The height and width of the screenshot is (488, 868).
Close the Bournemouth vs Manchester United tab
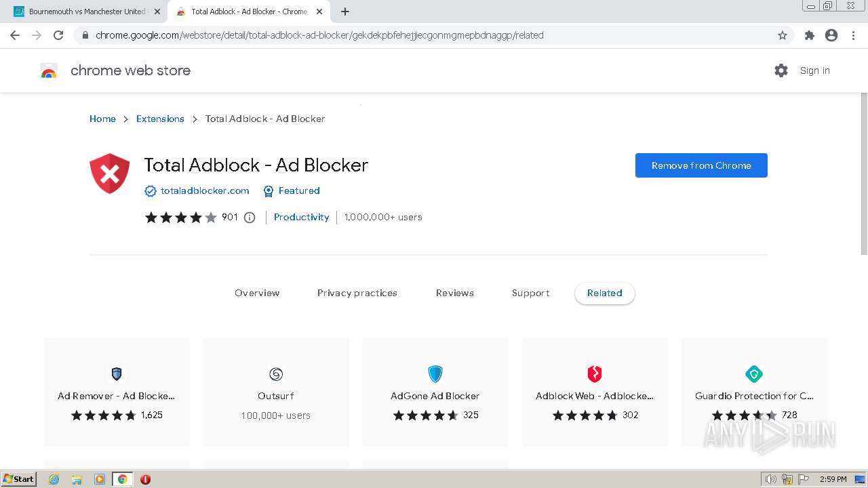(x=157, y=12)
